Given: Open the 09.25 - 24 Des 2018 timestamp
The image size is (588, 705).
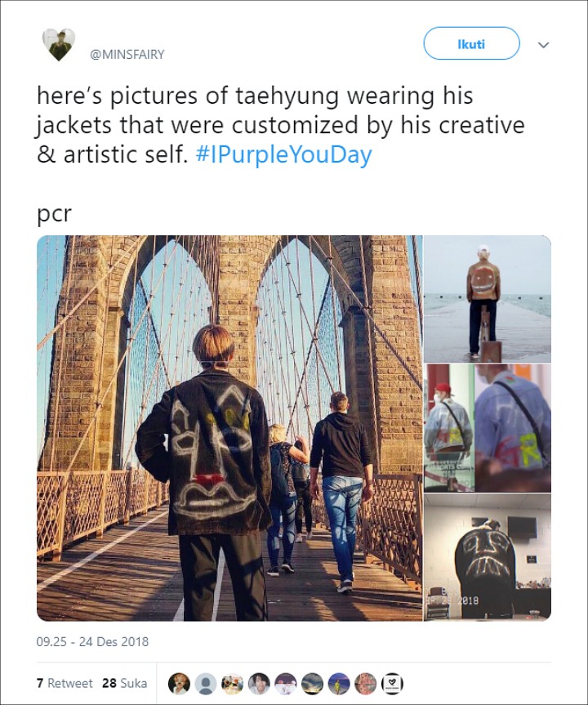Looking at the screenshot, I should click(92, 641).
